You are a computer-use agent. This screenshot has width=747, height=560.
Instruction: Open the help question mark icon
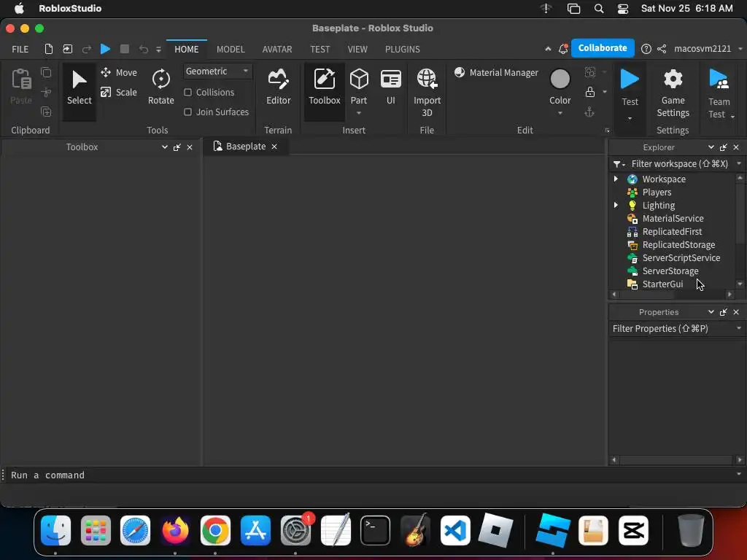click(x=646, y=49)
